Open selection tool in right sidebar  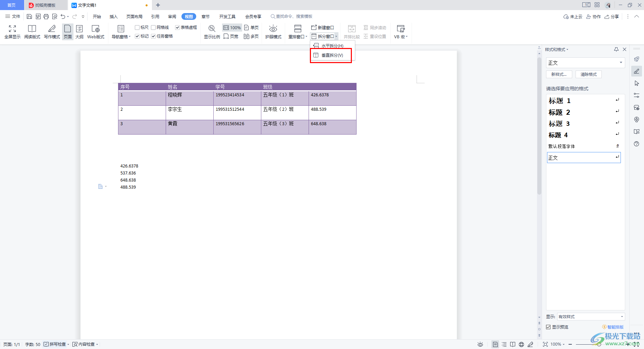(x=637, y=83)
